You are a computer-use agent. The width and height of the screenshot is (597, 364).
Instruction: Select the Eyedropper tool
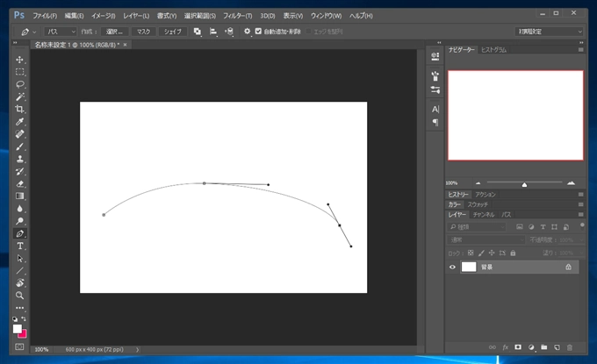(20, 122)
